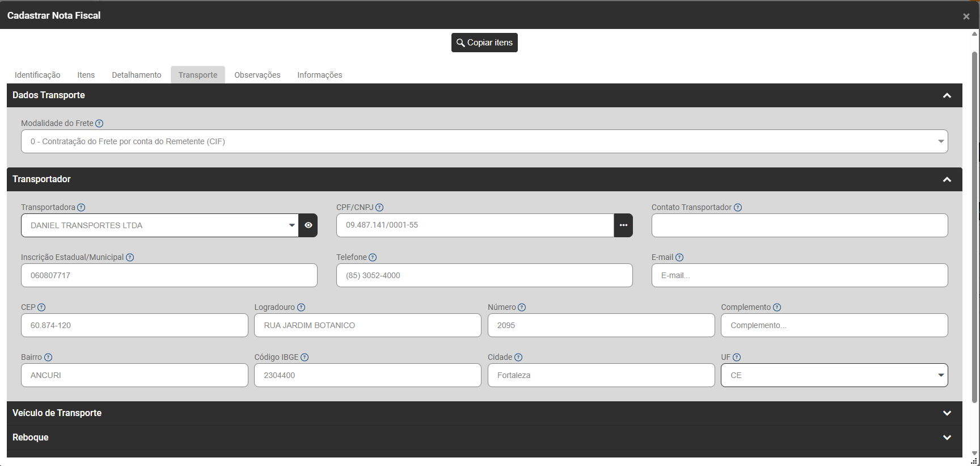Open the Informações tab
980x466 pixels.
point(320,75)
